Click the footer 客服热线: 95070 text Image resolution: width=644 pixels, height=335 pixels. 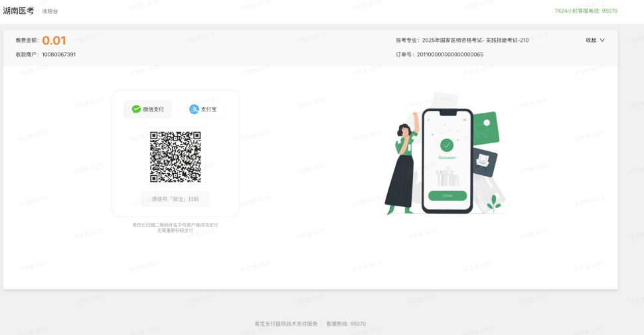(x=346, y=324)
